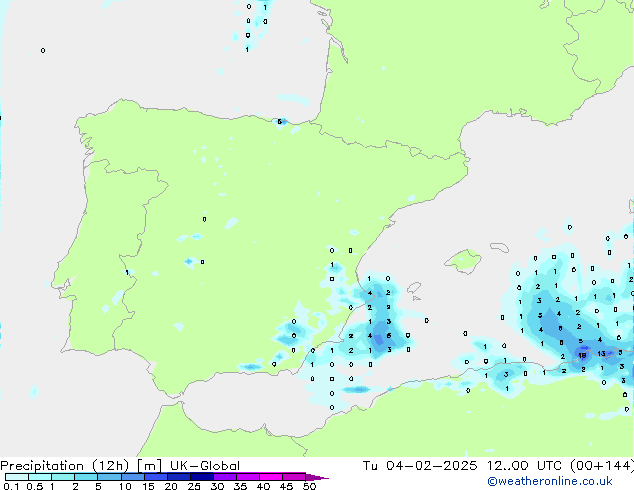Click the 'UK-Global' model label
The width and height of the screenshot is (634, 490).
205,466
